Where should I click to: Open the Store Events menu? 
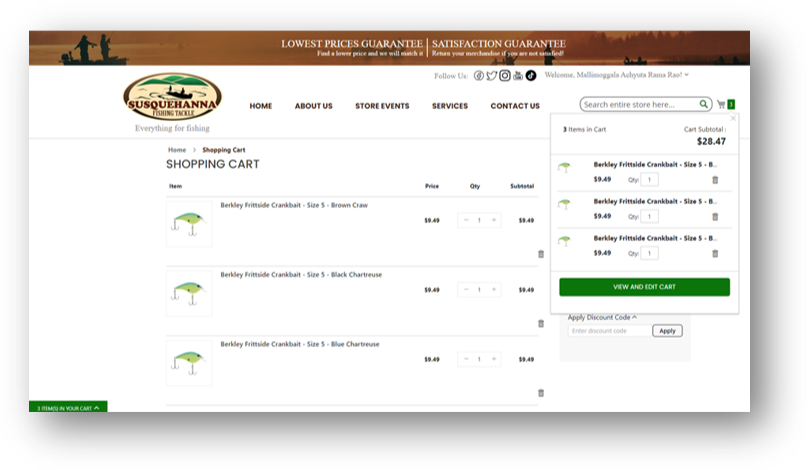[382, 106]
